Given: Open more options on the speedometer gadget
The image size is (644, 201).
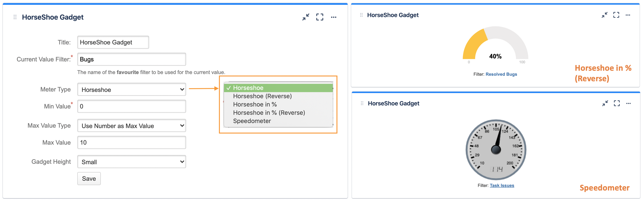Looking at the screenshot, I should pyautogui.click(x=628, y=104).
